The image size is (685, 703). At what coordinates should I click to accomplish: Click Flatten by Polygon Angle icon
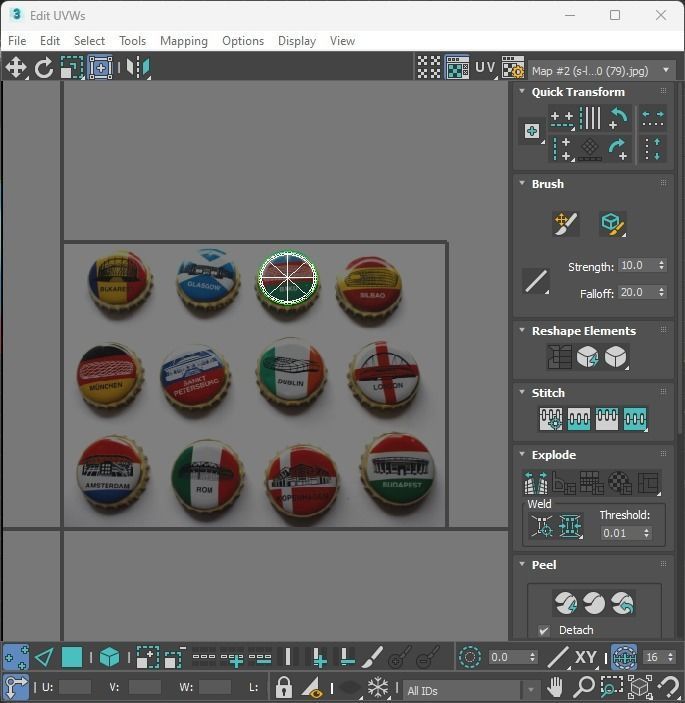point(564,482)
